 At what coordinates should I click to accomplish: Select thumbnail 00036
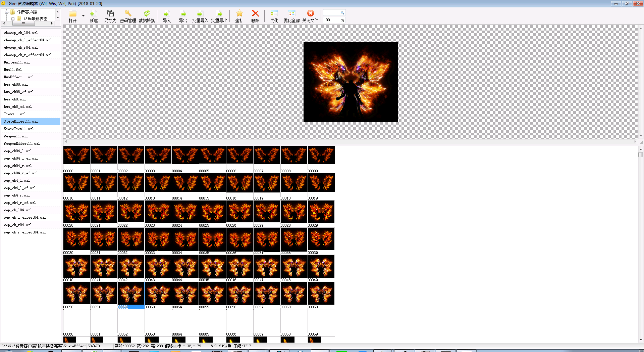point(239,241)
